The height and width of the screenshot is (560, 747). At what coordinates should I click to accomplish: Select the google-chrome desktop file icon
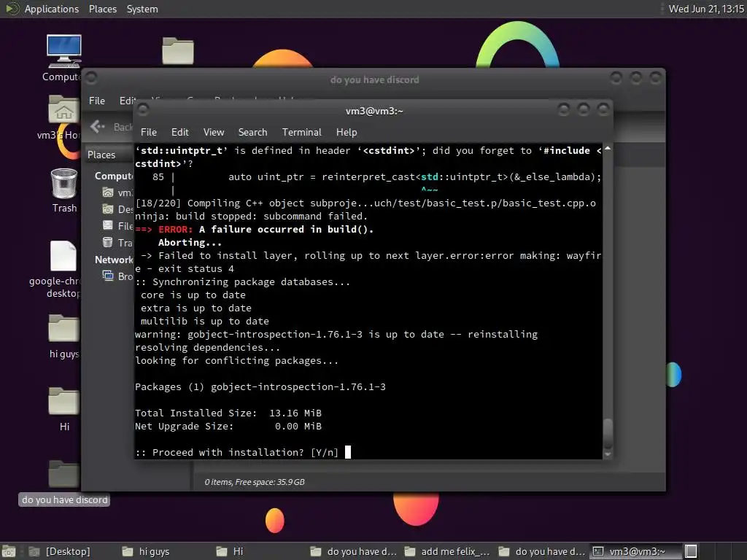click(63, 256)
